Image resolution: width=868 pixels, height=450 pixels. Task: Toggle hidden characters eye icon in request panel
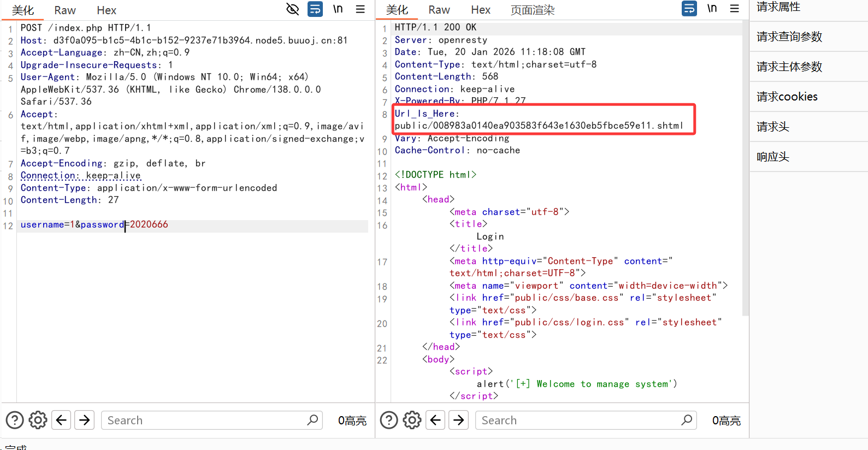[x=293, y=9]
